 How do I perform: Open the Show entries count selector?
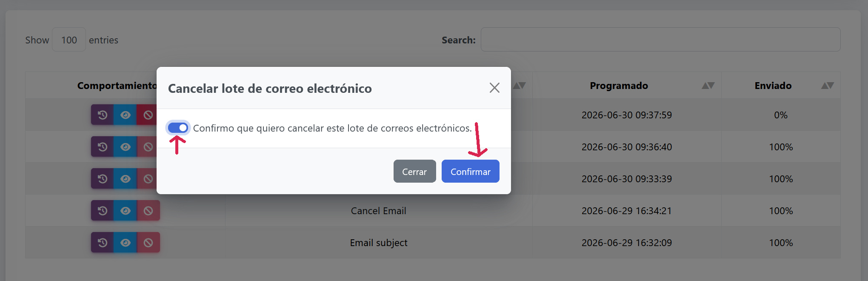point(69,40)
